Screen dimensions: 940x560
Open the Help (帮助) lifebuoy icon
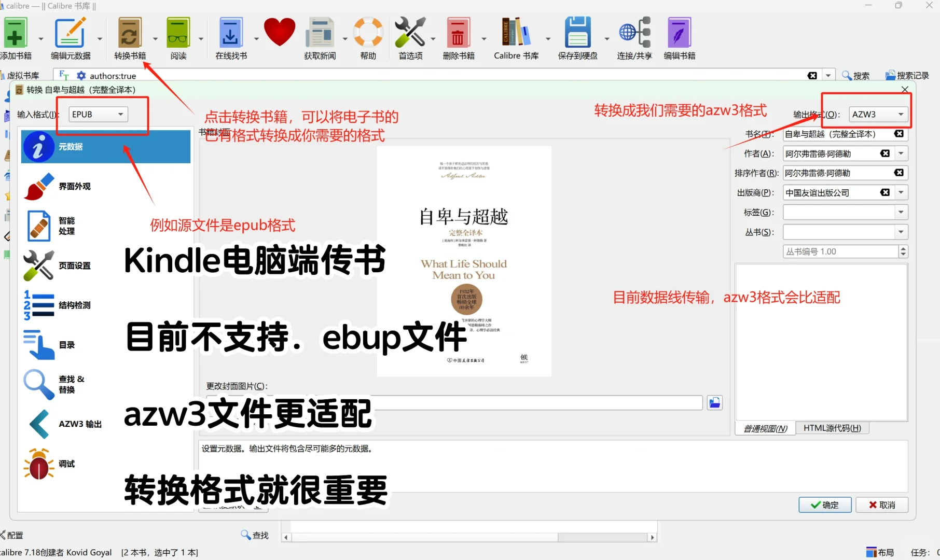pyautogui.click(x=368, y=33)
